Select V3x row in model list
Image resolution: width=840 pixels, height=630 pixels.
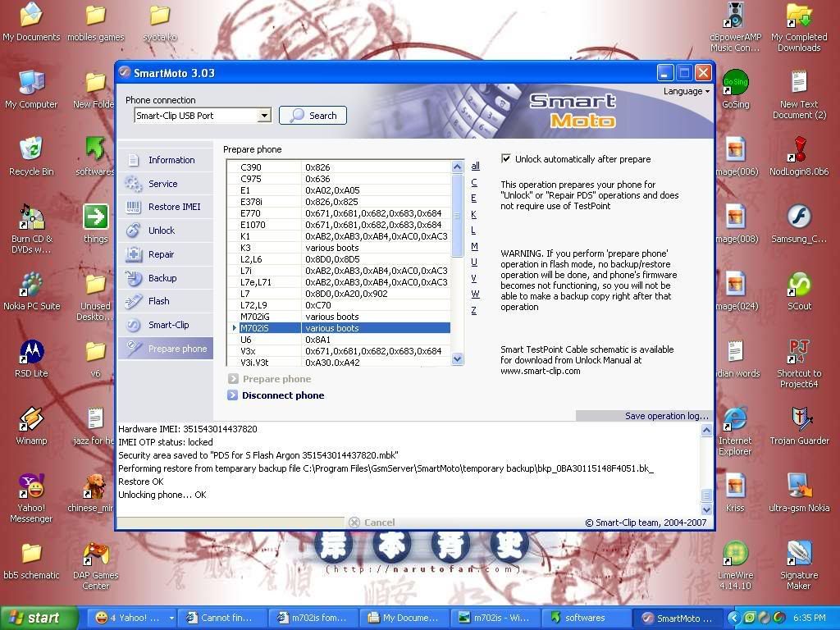click(339, 351)
